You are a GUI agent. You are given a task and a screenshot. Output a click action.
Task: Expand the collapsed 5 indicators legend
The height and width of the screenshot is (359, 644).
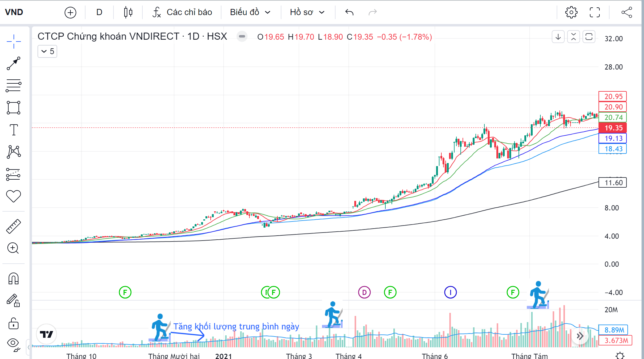[x=47, y=51]
